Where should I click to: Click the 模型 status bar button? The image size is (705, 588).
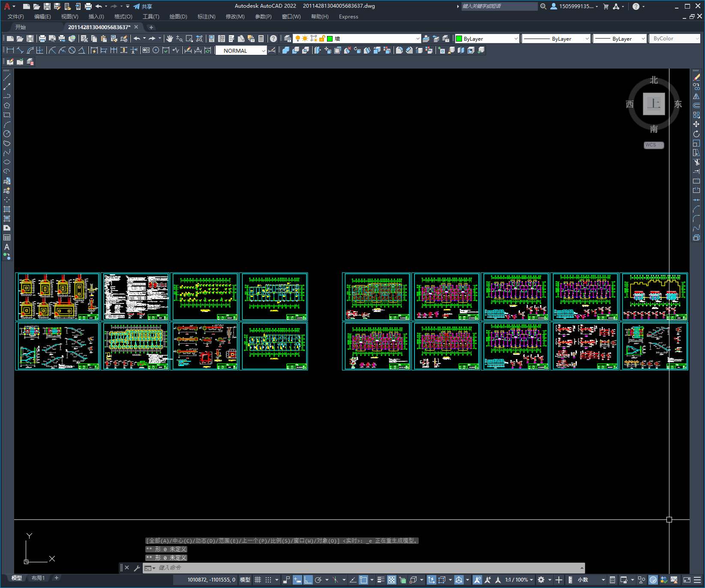tap(245, 580)
